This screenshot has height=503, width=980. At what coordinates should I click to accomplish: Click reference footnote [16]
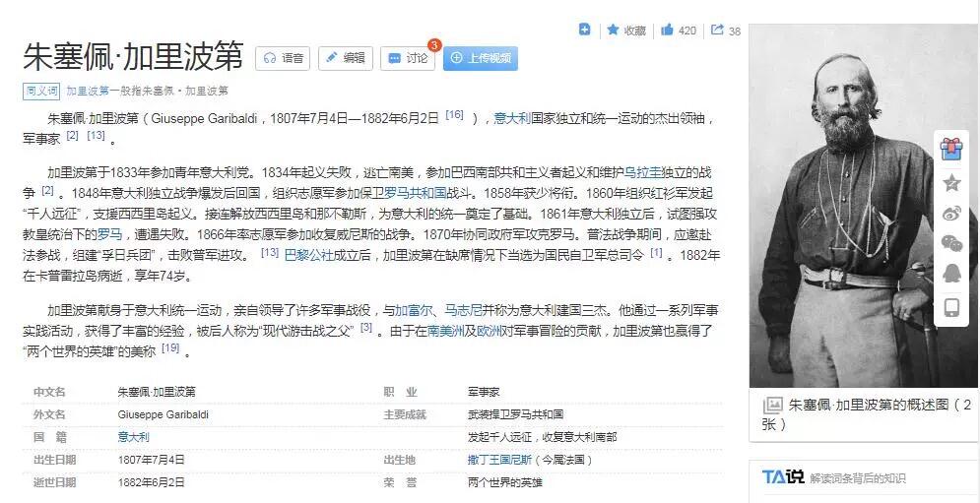tap(453, 115)
